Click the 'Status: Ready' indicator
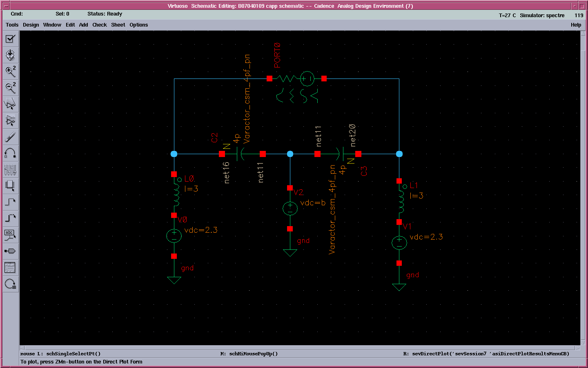The height and width of the screenshot is (368, 588). (105, 14)
